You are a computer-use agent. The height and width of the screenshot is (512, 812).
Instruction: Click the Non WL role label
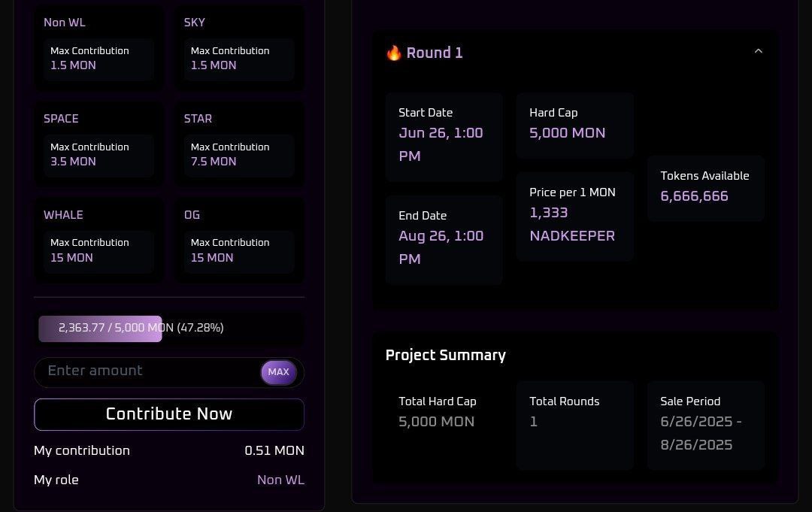coord(280,479)
